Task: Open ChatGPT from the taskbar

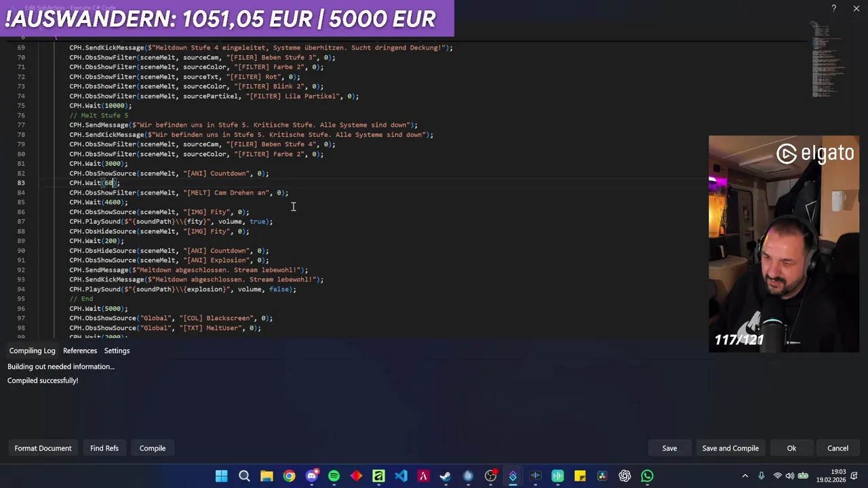Action: [x=625, y=476]
